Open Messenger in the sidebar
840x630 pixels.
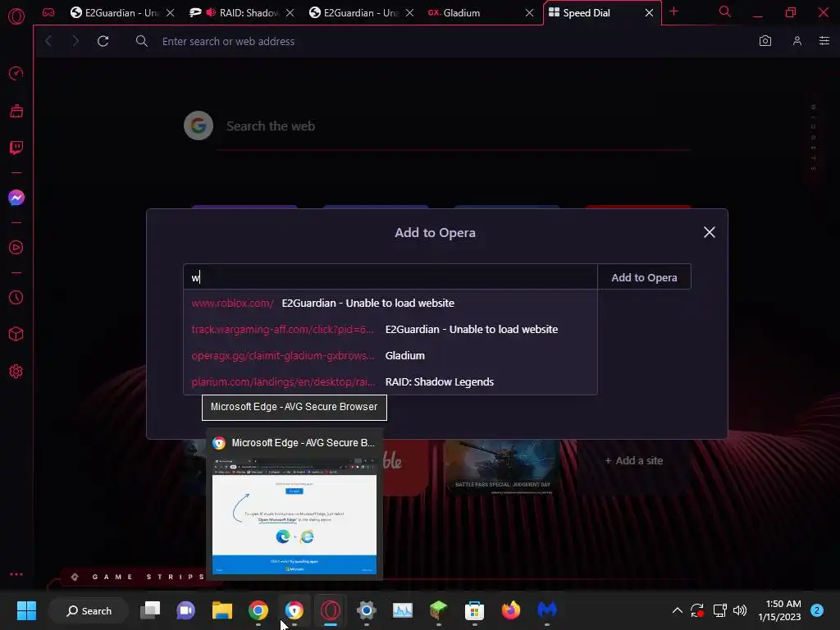point(16,198)
